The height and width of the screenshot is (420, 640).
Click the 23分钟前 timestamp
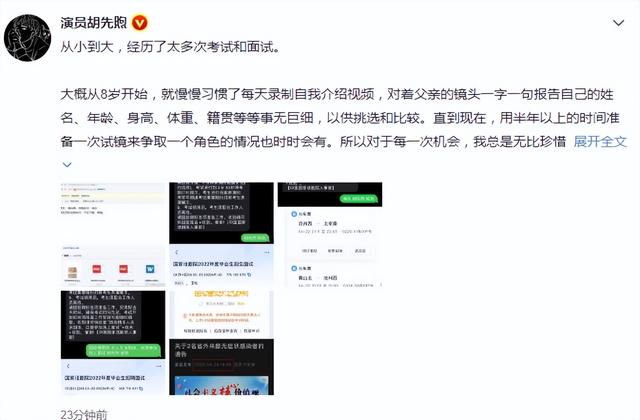(x=84, y=414)
